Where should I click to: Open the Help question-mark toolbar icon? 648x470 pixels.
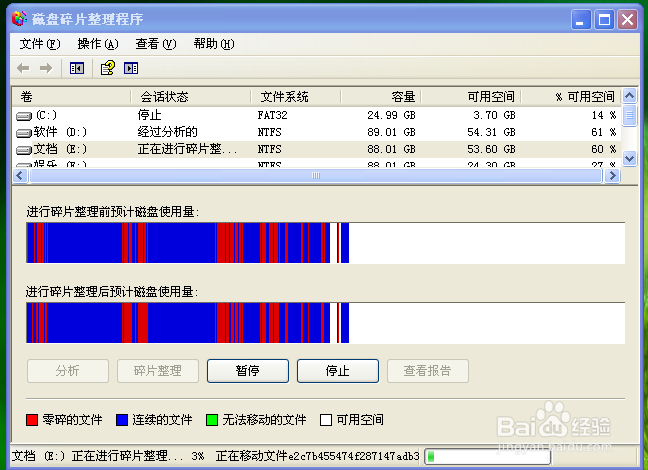click(x=108, y=68)
